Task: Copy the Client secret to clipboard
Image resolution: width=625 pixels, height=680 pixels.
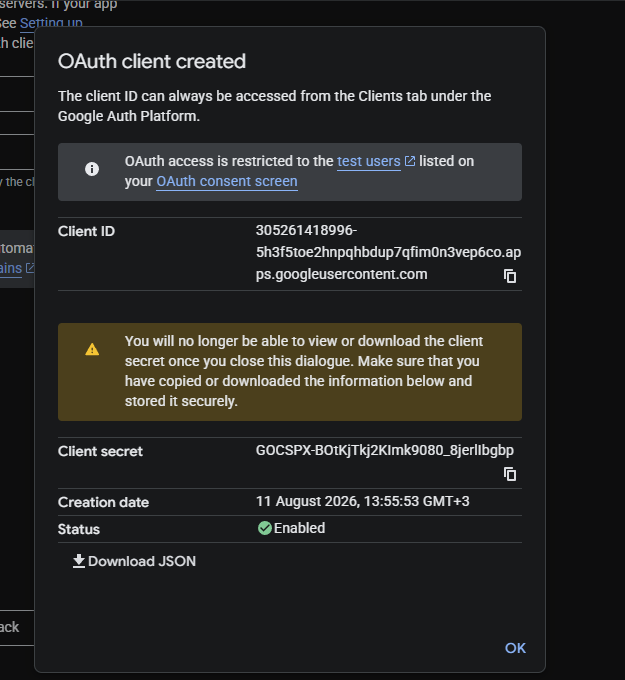Action: 510,474
